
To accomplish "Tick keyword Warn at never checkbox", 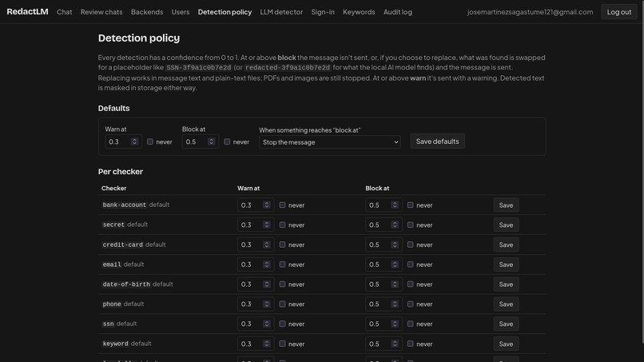I will [x=282, y=344].
